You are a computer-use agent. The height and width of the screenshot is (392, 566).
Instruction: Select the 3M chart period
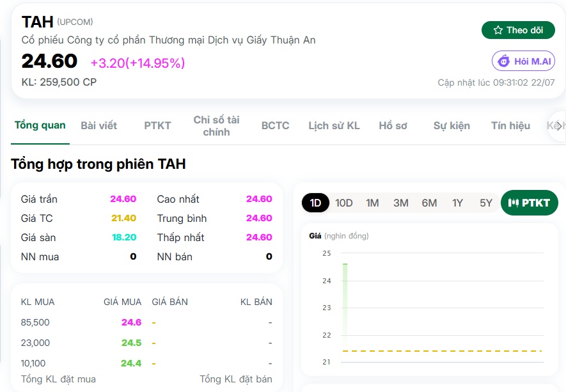(x=400, y=203)
